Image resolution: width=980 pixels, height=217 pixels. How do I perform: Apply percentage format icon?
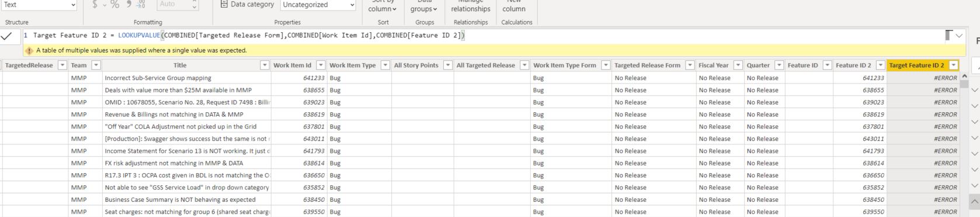tap(114, 4)
